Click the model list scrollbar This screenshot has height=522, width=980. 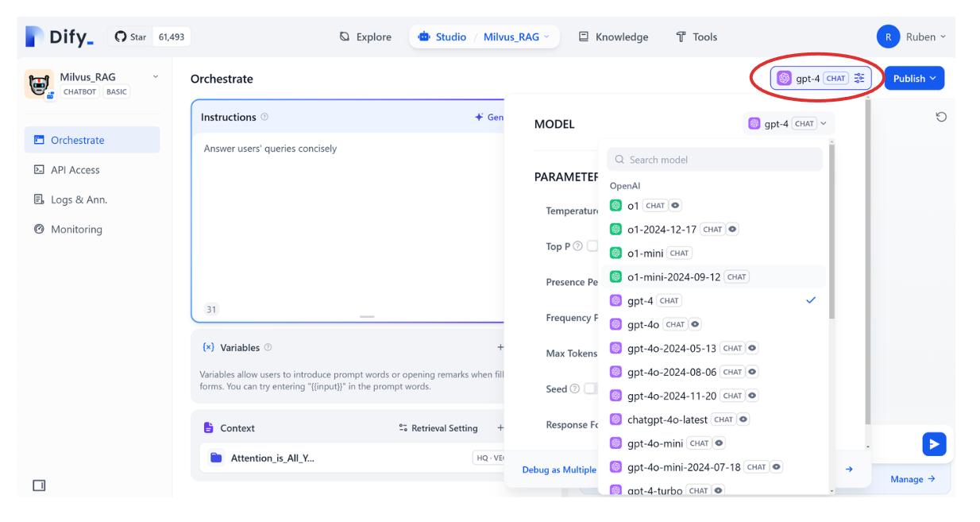click(x=831, y=230)
